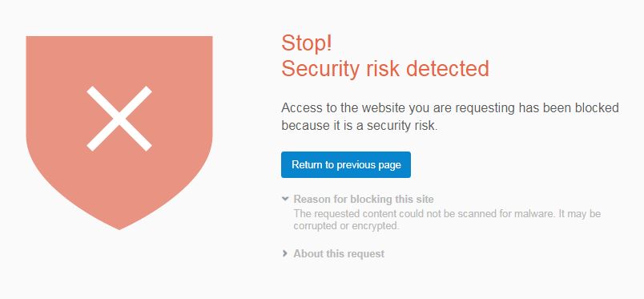Click the word 'request' in About this request

tap(365, 254)
